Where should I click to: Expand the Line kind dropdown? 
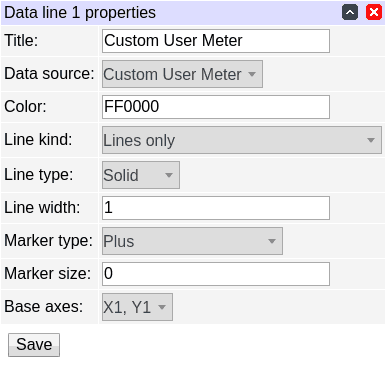[242, 140]
